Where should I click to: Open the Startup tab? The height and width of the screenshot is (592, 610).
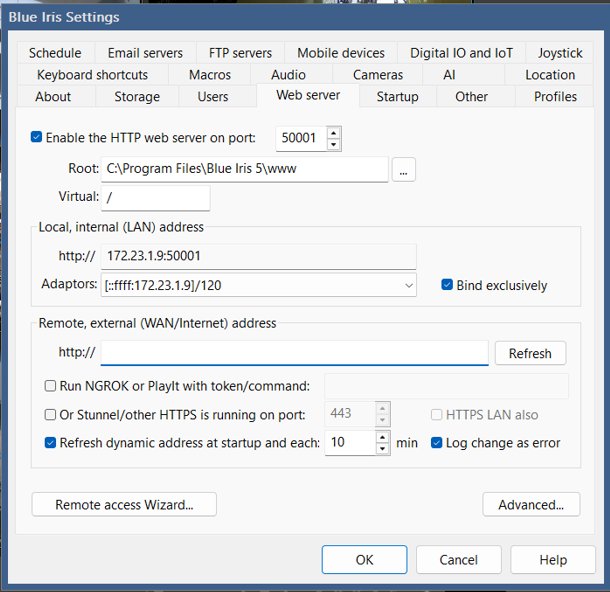coord(397,96)
